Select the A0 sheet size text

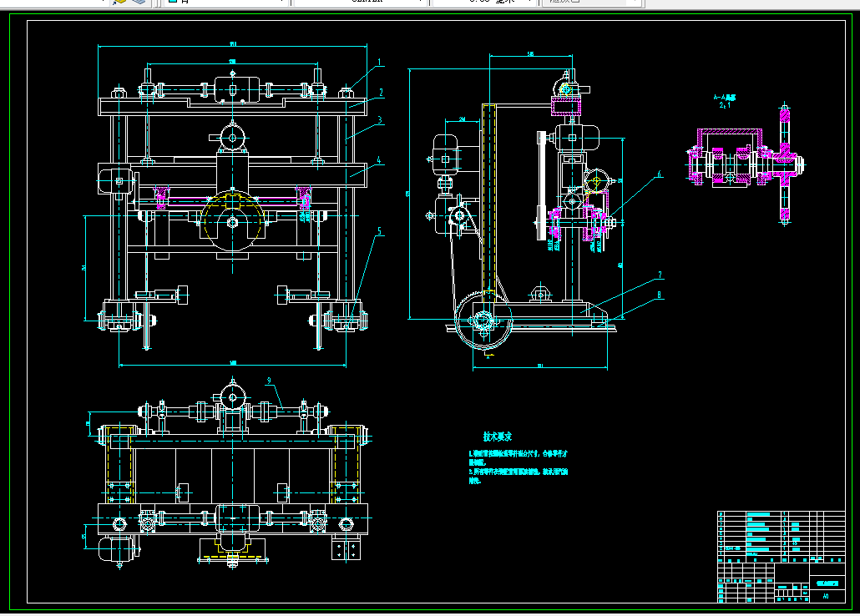(x=826, y=596)
